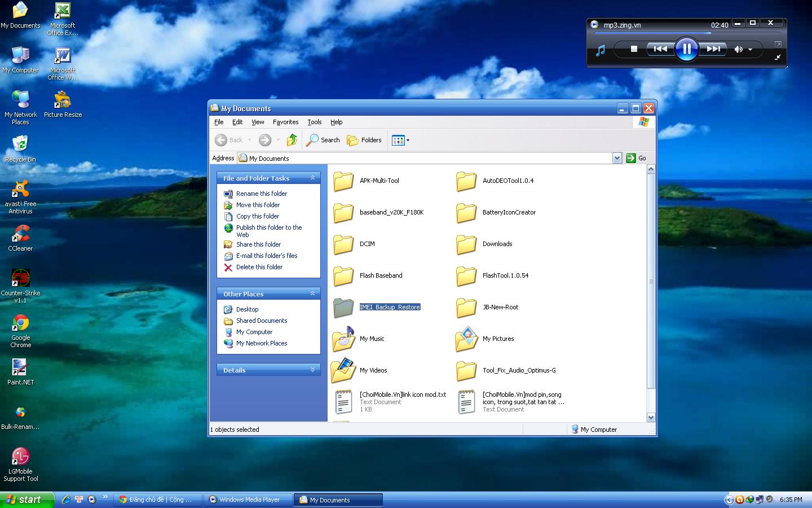Launch Internet Explorer from Quick Launch
This screenshot has width=812, height=508.
[x=66, y=500]
